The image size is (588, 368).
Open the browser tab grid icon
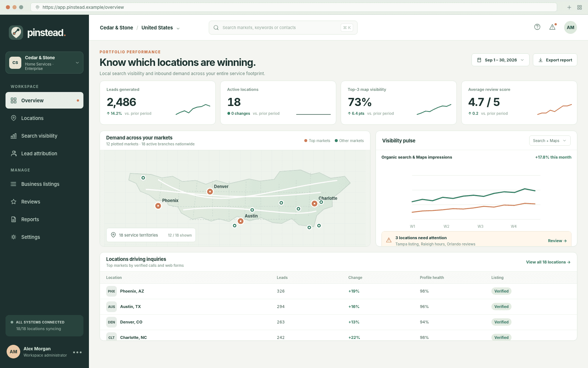point(580,7)
